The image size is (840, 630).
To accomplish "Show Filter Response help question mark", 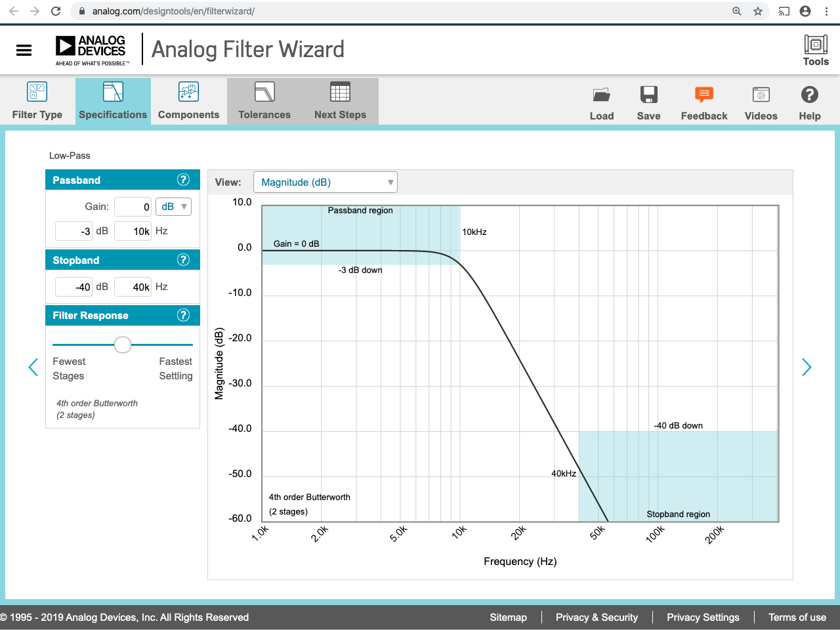I will (x=184, y=315).
